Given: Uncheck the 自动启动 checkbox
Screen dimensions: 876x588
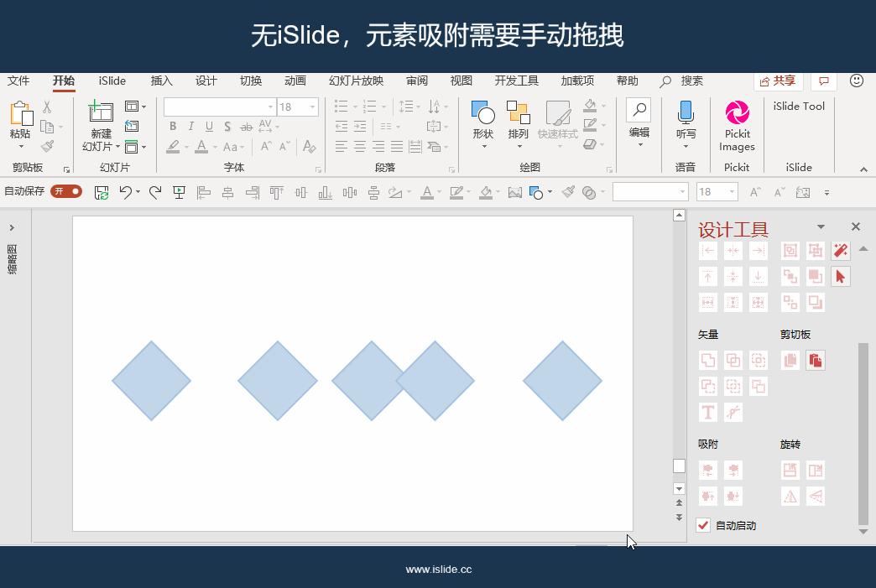Looking at the screenshot, I should point(703,525).
